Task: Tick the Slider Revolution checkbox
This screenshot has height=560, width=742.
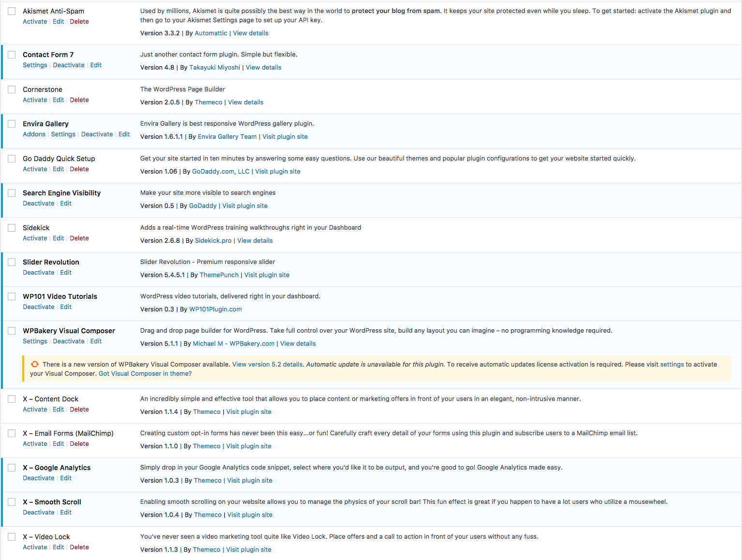Action: pyautogui.click(x=12, y=262)
